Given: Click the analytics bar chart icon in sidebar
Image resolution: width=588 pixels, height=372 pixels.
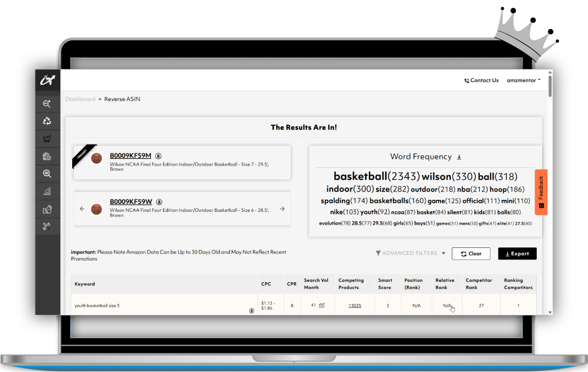Looking at the screenshot, I should point(48,191).
